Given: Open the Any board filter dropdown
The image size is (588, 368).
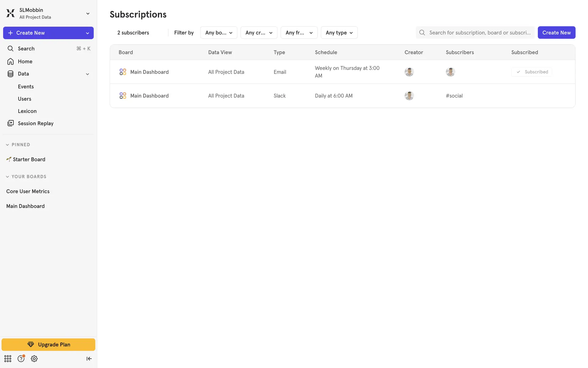Looking at the screenshot, I should (219, 33).
